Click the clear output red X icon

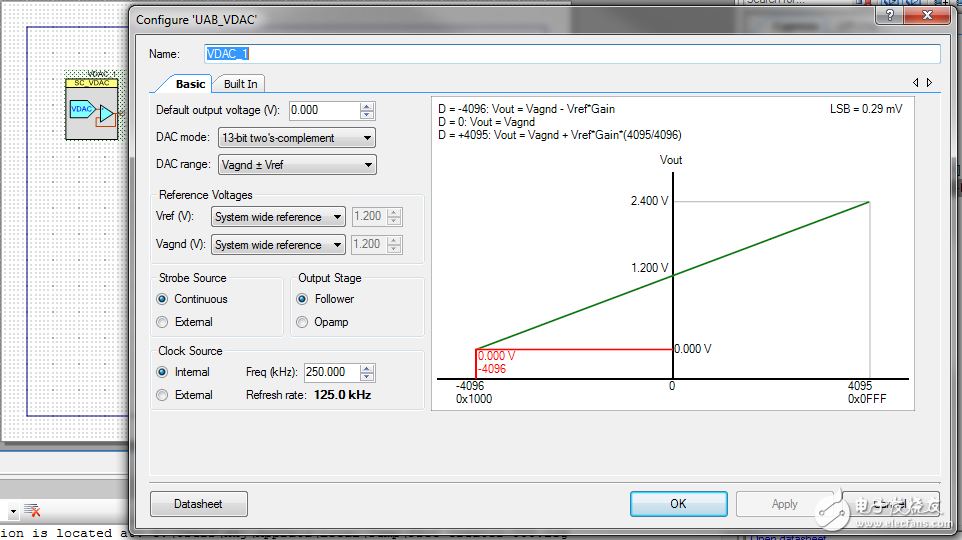point(32,511)
